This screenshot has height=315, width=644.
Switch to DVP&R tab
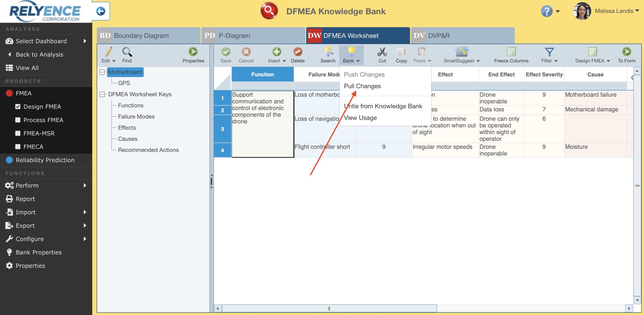[463, 35]
